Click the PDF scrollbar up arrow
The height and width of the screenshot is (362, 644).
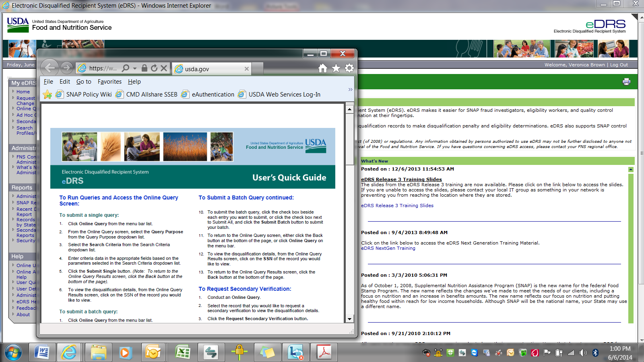[x=349, y=109]
